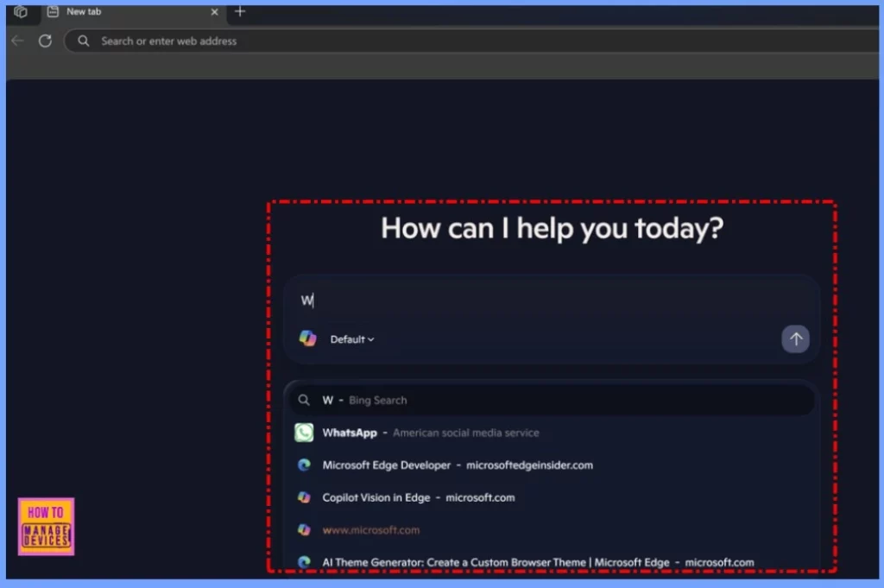This screenshot has height=588, width=884.
Task: Select the W Bing Search suggestion
Action: (552, 401)
